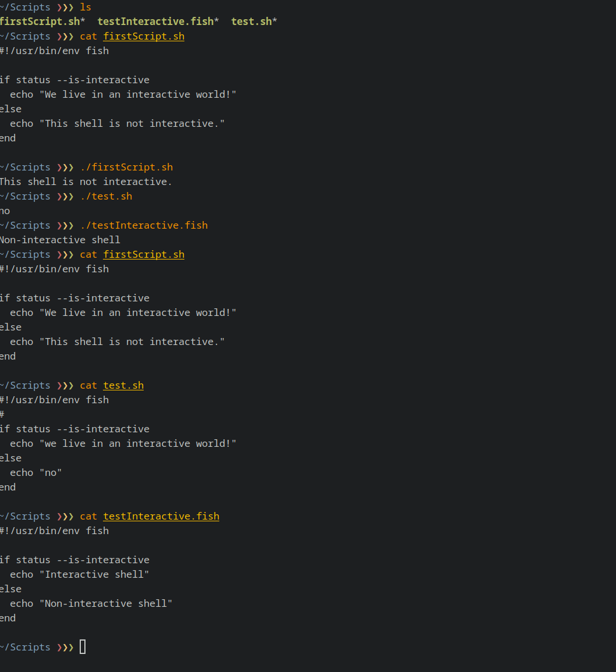Click the line echo "Non-interactive shell"

click(91, 604)
